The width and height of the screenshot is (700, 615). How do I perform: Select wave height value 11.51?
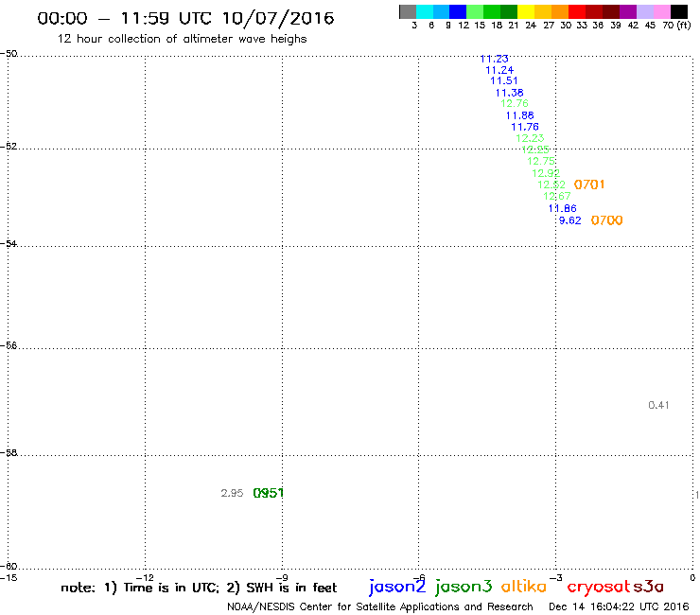coord(504,80)
